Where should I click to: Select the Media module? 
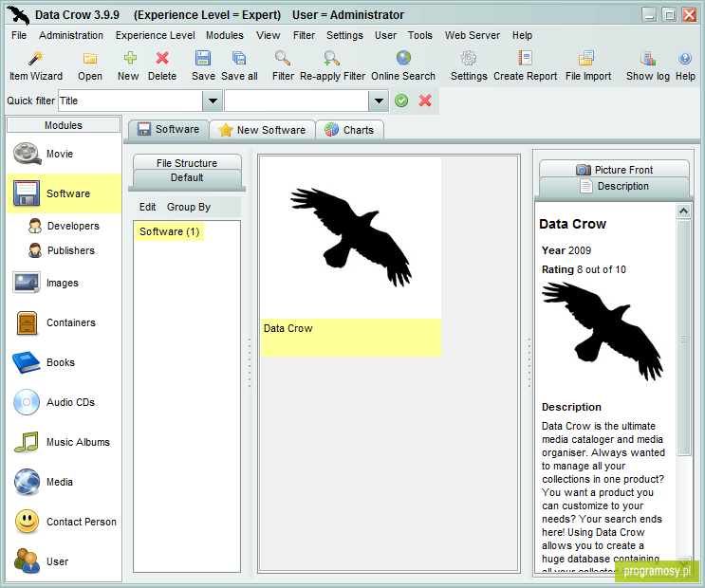[x=64, y=482]
